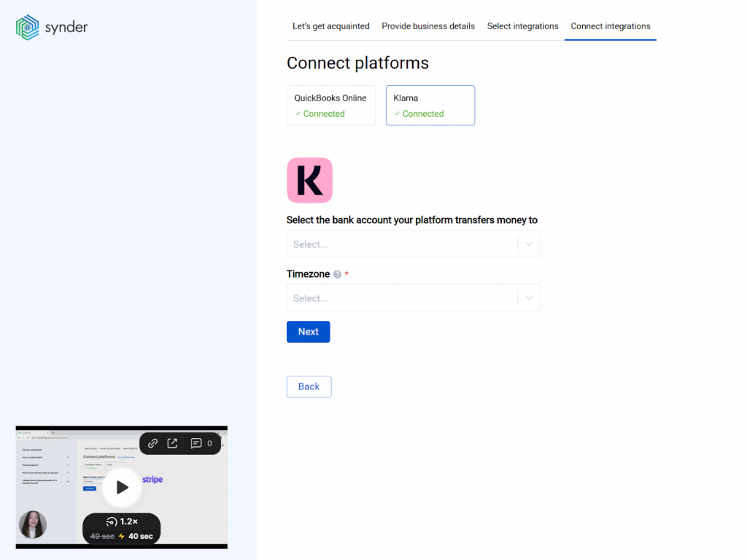
Task: Click the video speed 1.2× control
Action: point(122,522)
